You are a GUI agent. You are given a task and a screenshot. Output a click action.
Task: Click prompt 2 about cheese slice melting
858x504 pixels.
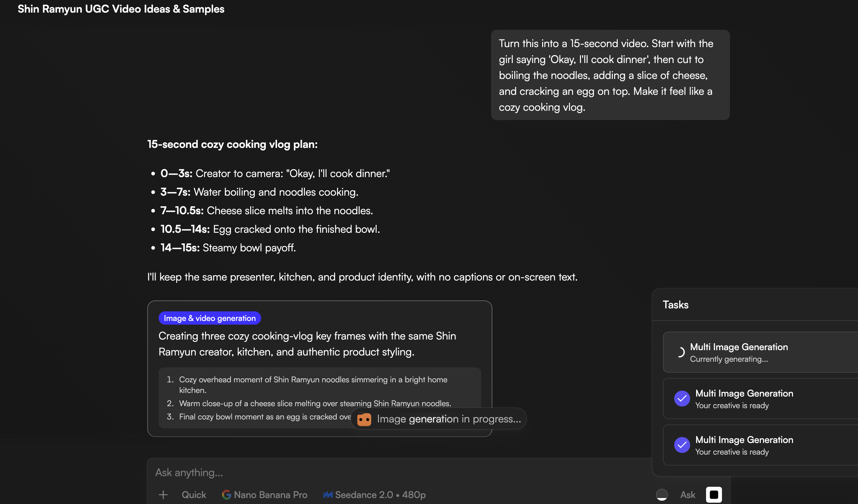(309, 404)
